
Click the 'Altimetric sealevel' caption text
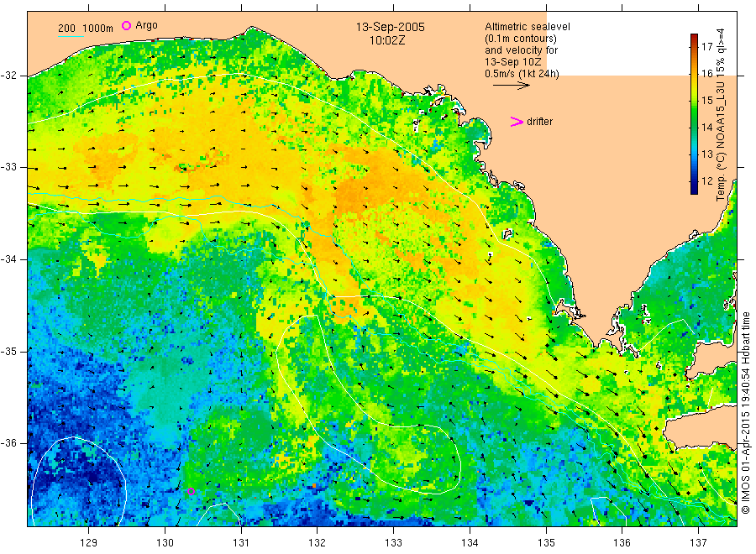tap(527, 27)
